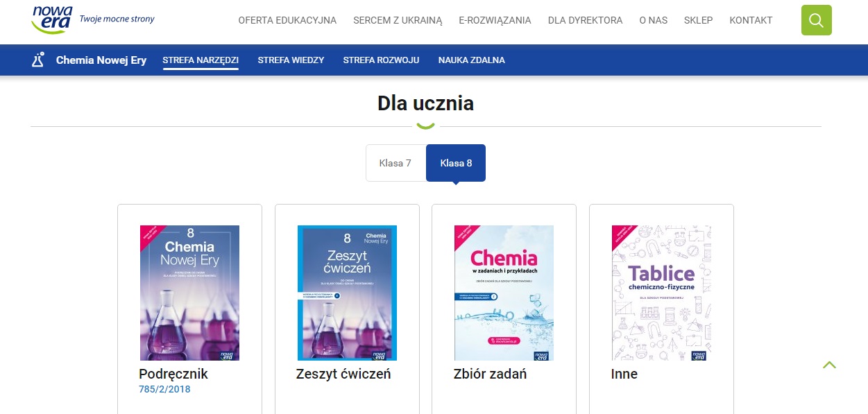Select the Klasa 7 tab
The height and width of the screenshot is (414, 868).
click(x=395, y=163)
